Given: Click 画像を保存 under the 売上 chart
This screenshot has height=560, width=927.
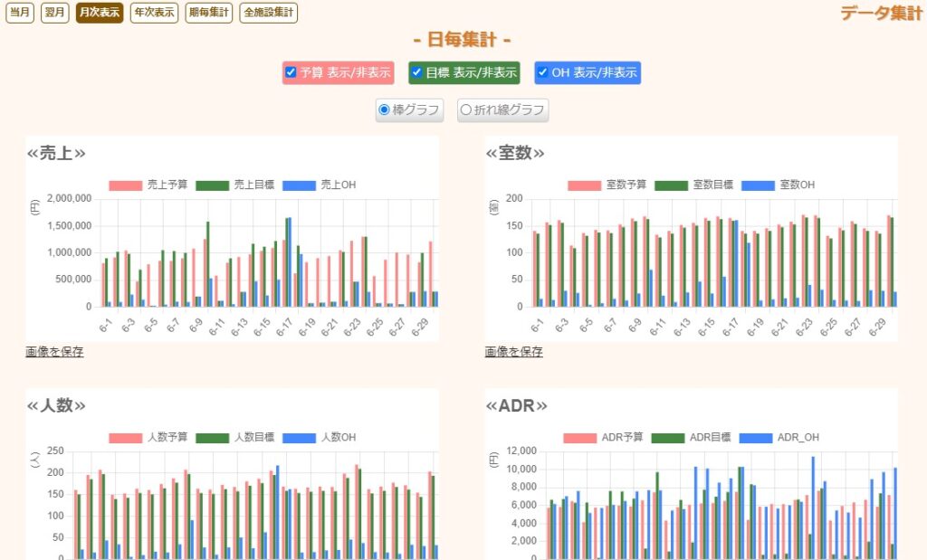Looking at the screenshot, I should (x=54, y=352).
